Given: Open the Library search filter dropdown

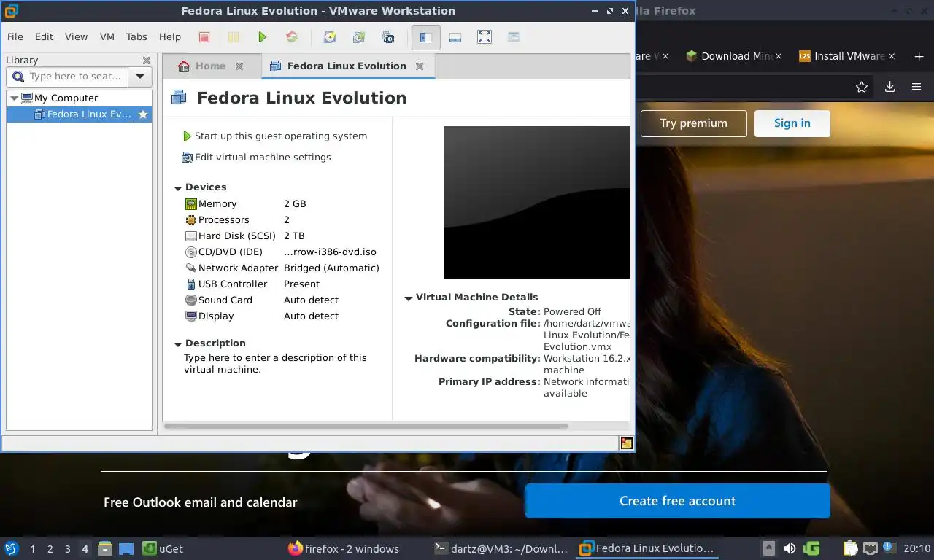Looking at the screenshot, I should point(140,76).
